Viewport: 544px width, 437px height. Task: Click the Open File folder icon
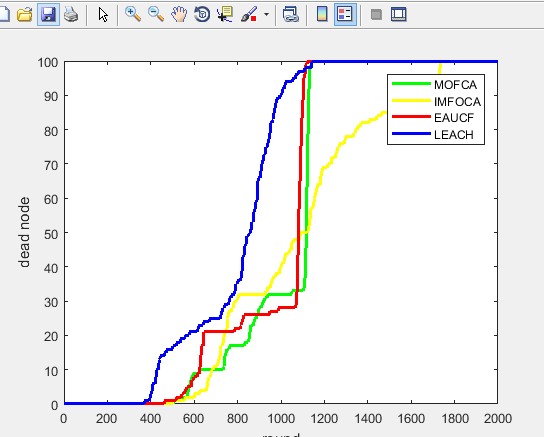pos(25,15)
